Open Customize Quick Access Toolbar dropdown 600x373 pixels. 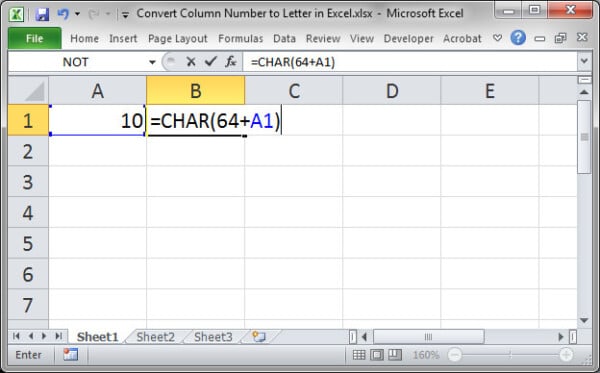pos(125,15)
